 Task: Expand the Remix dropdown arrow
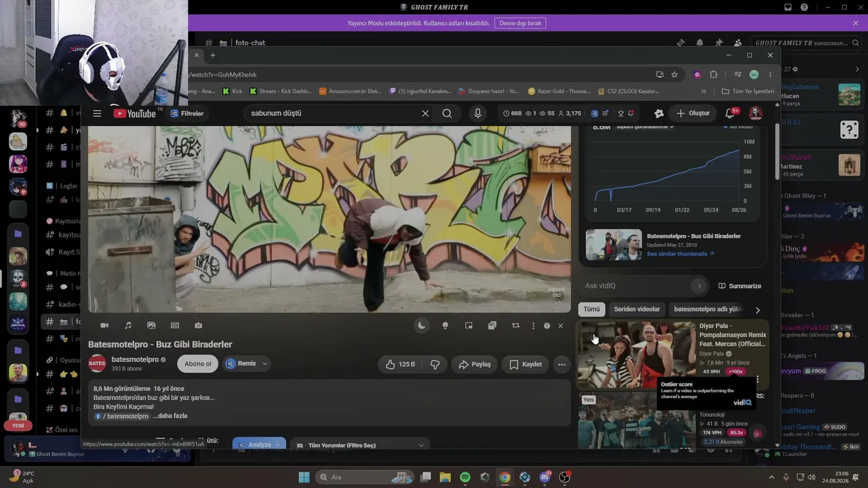[x=264, y=364]
